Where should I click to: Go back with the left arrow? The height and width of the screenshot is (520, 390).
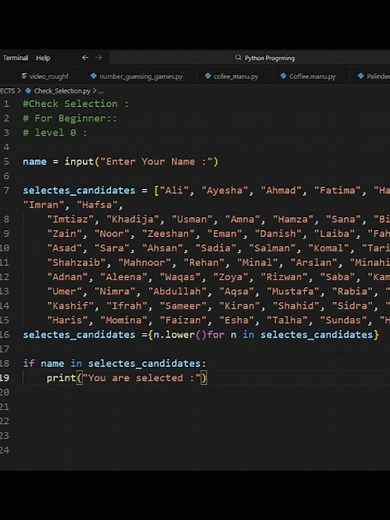(x=85, y=58)
